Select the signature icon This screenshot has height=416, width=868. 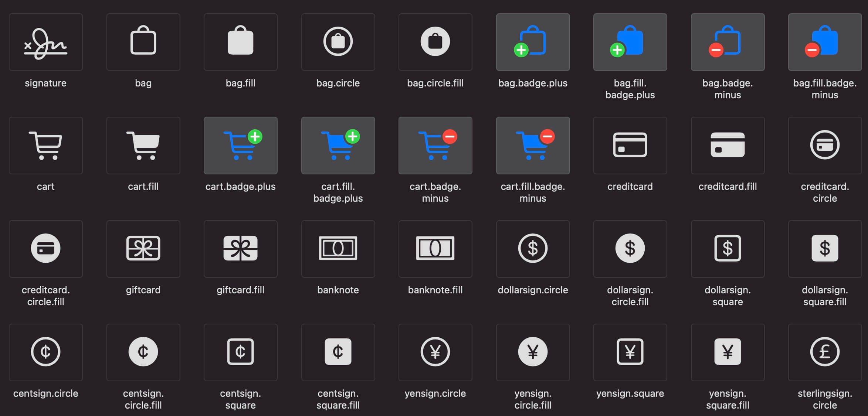point(46,42)
